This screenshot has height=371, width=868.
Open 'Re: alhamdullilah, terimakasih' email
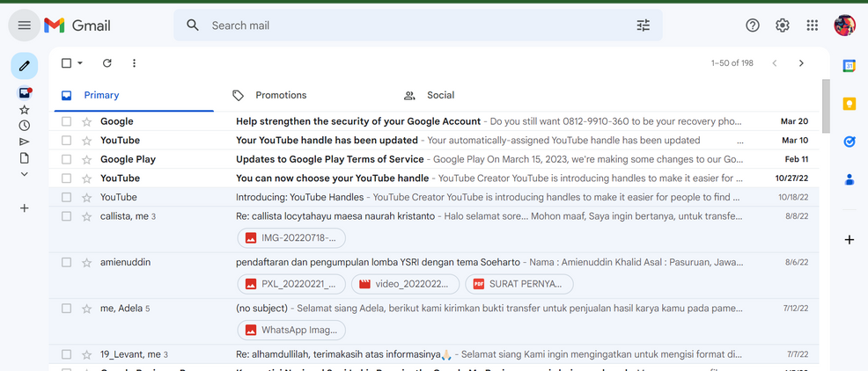[x=434, y=354]
